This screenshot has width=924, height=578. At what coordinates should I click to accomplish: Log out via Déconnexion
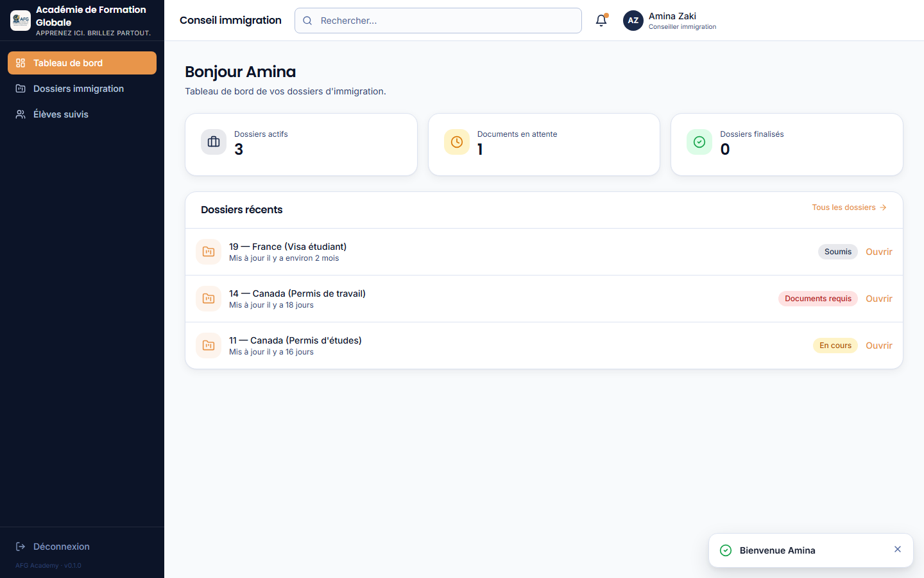click(82, 547)
